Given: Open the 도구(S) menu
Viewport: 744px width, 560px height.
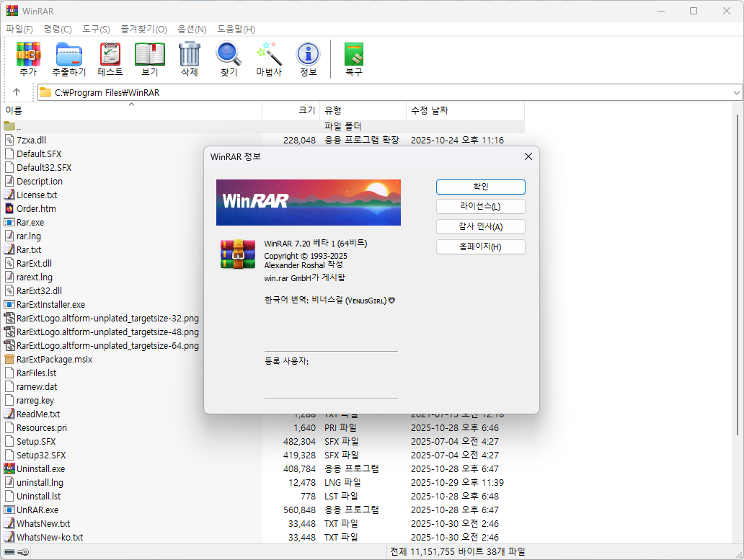Looking at the screenshot, I should click(97, 30).
